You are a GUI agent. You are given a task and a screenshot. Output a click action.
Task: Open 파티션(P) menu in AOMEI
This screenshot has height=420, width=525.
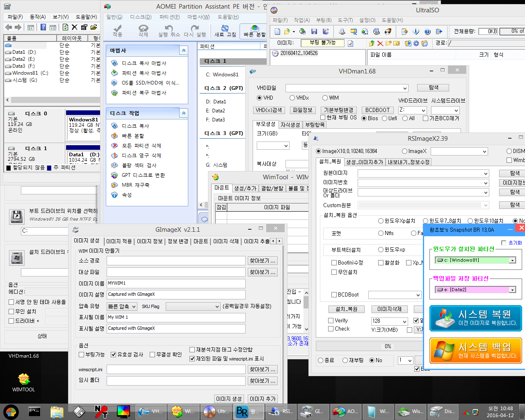click(169, 17)
